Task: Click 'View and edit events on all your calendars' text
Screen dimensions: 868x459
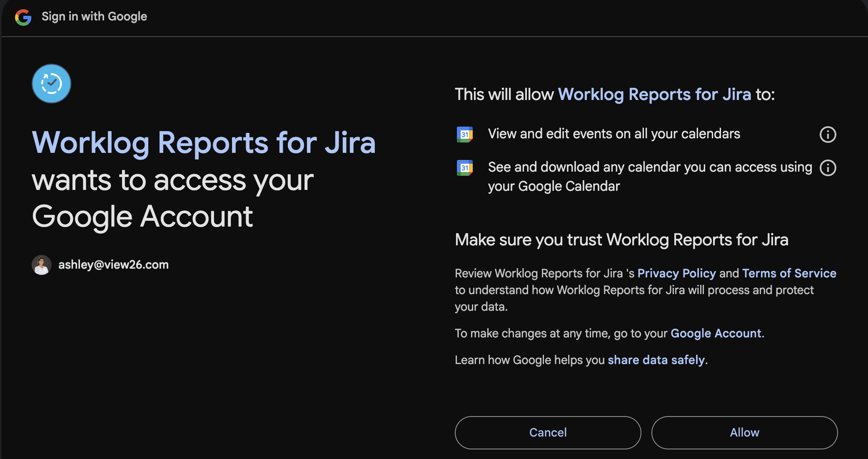Action: [x=614, y=134]
